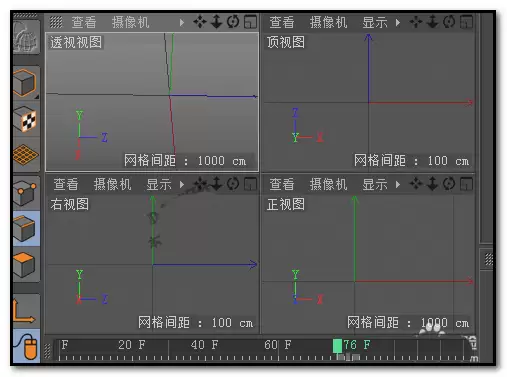This screenshot has height=377, width=507.
Task: Click zoom-camera icon in perspective viewport
Action: (216, 22)
